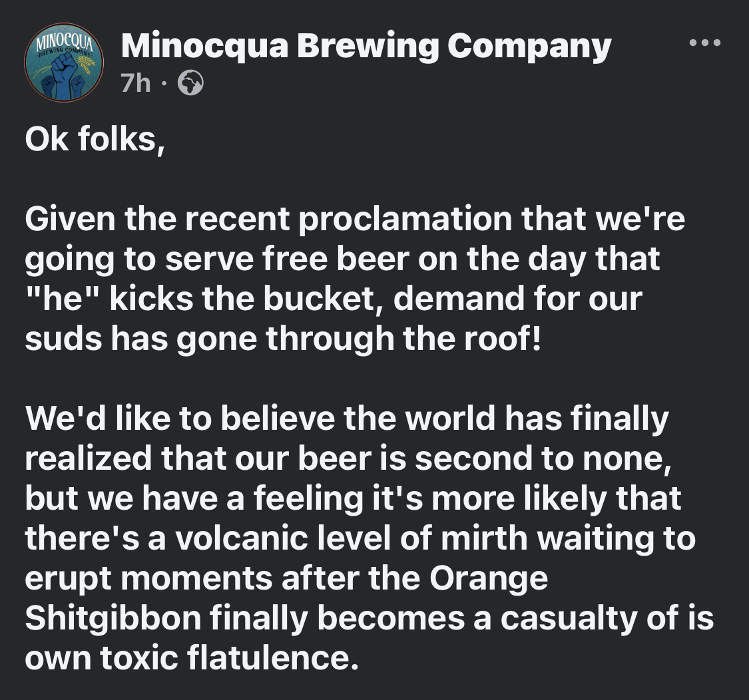Open the Minocqua Brewing Company page name
The width and height of the screenshot is (749, 700).
(366, 47)
